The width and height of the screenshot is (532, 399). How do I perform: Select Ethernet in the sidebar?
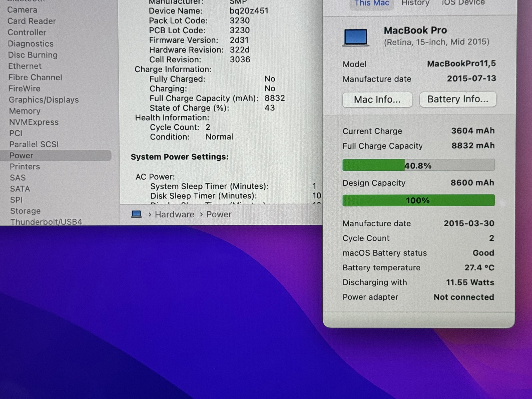click(25, 66)
